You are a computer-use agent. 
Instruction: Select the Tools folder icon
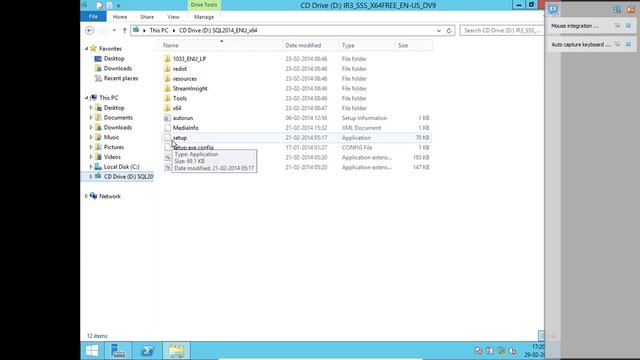[x=167, y=98]
